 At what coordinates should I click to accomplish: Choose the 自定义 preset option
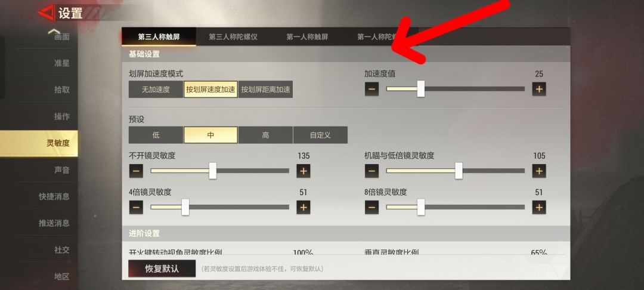[x=320, y=135]
